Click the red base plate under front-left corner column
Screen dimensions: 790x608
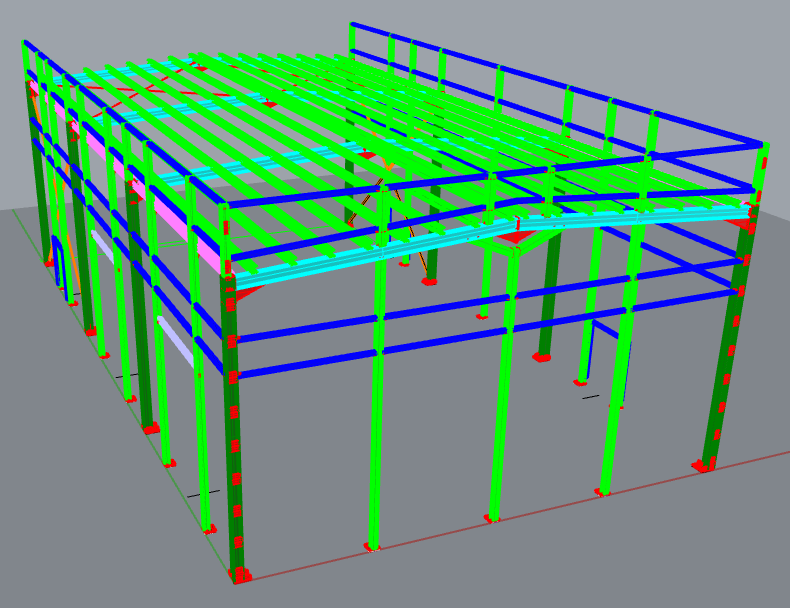pyautogui.click(x=240, y=576)
